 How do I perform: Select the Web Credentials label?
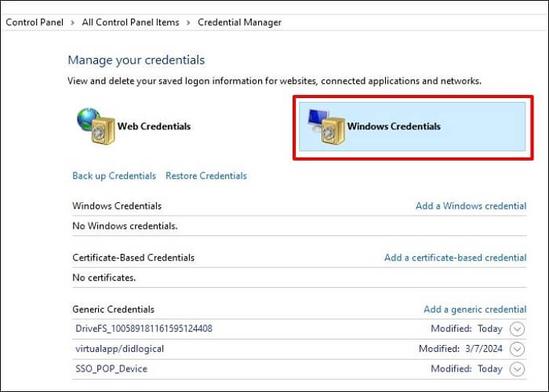coord(154,126)
